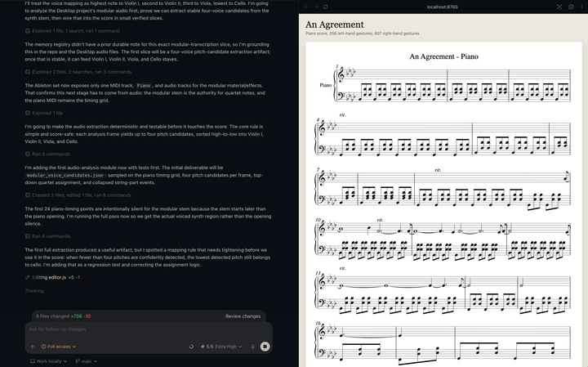Stop the running agent task

point(265,347)
